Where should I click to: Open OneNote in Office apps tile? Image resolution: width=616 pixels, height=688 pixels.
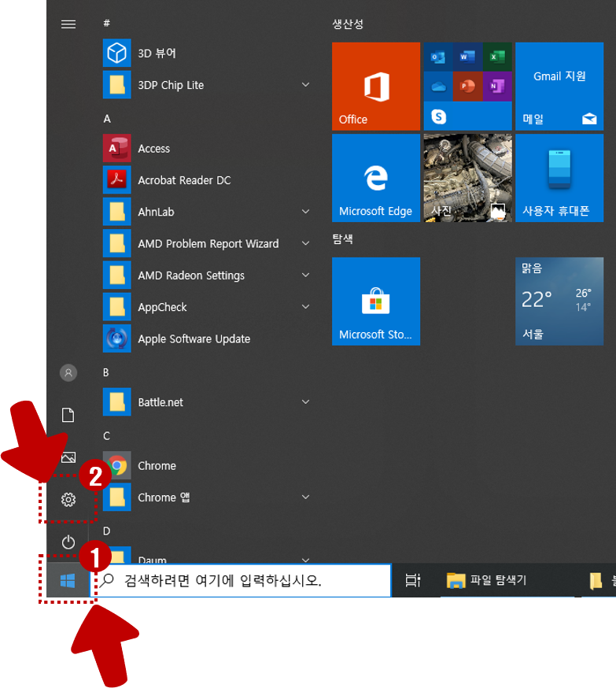497,87
